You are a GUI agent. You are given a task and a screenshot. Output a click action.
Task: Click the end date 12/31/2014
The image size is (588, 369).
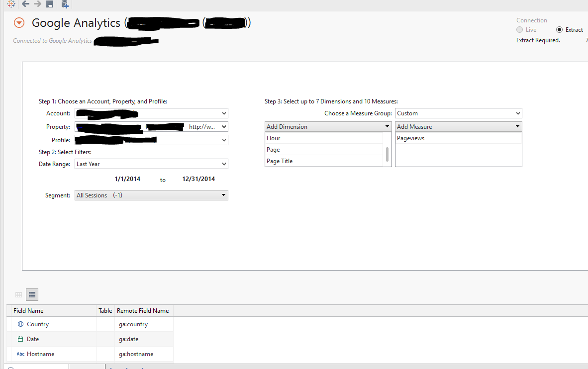[198, 179]
